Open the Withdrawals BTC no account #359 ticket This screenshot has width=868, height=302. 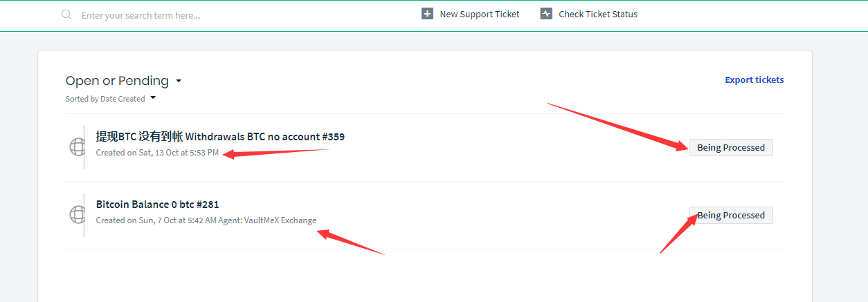pos(220,137)
